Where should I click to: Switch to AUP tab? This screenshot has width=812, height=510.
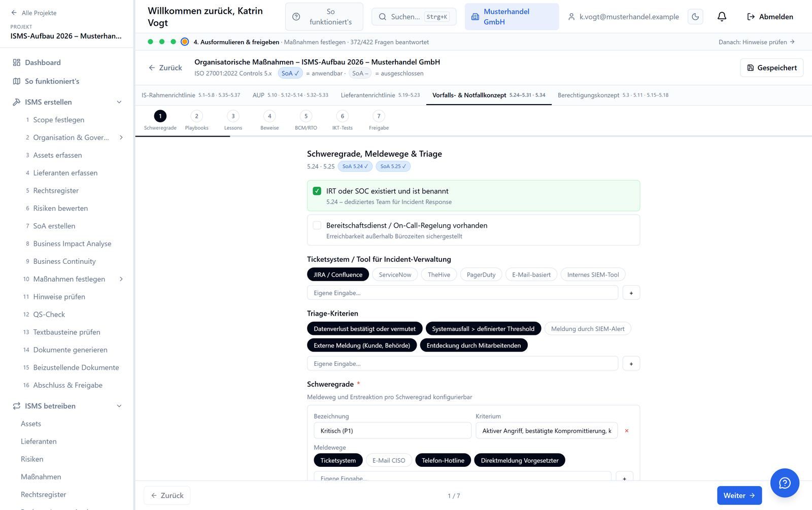290,95
